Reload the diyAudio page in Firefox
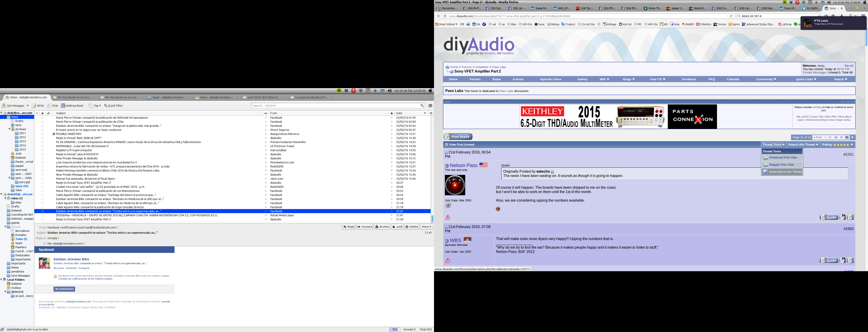This screenshot has width=868, height=332. click(731, 16)
